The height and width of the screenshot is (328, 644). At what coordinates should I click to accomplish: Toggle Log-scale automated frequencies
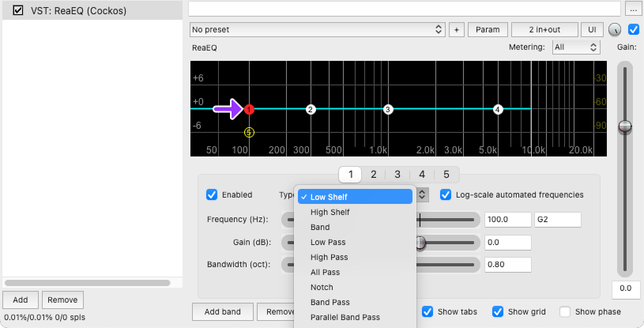tap(445, 194)
